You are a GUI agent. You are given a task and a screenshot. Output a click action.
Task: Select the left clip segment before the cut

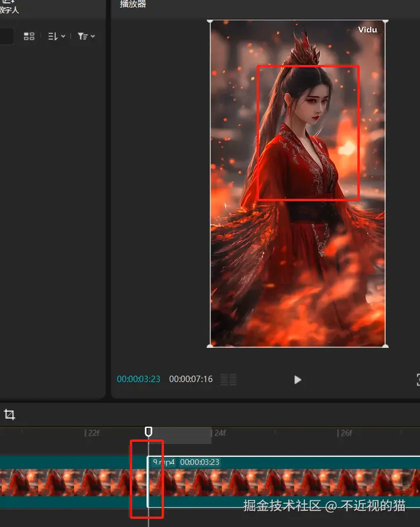tap(73, 482)
